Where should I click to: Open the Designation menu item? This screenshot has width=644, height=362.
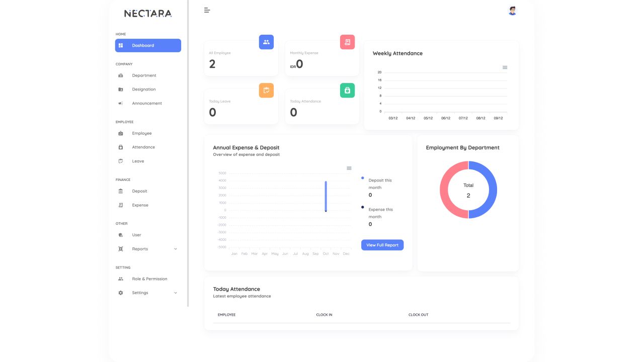[148, 89]
